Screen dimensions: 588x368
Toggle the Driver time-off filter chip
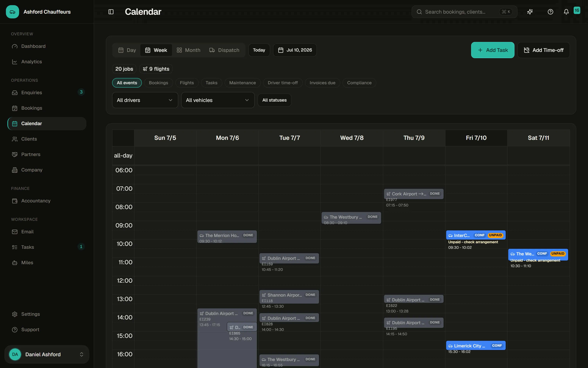click(x=283, y=83)
